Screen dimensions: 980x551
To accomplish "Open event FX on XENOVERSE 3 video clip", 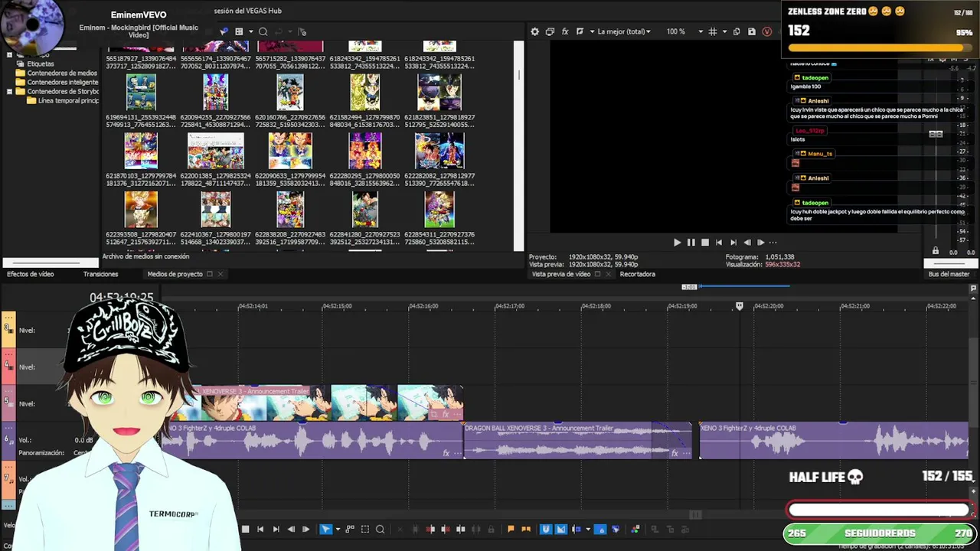I will 446,414.
